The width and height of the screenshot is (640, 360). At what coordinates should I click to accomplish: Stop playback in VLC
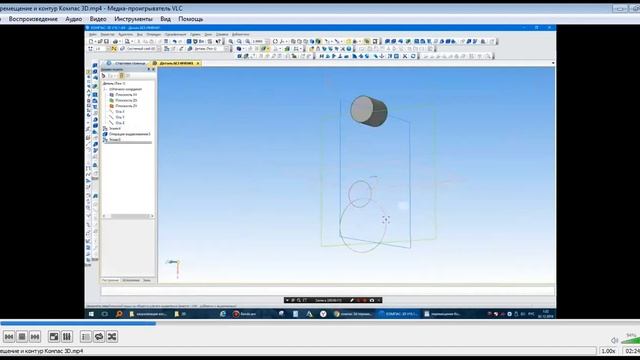pyautogui.click(x=22, y=336)
